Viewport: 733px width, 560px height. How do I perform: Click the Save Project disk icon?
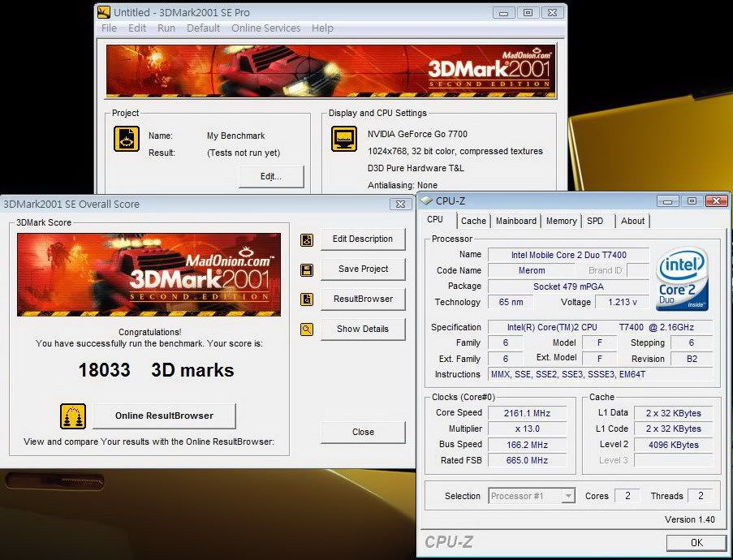(307, 269)
